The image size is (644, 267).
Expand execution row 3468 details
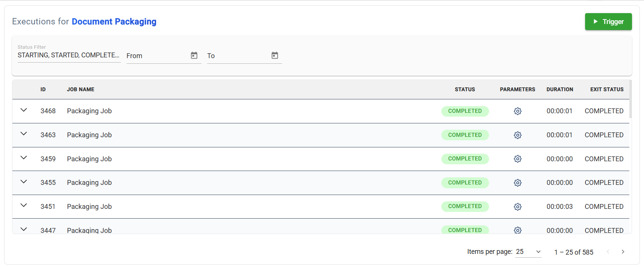pyautogui.click(x=24, y=110)
